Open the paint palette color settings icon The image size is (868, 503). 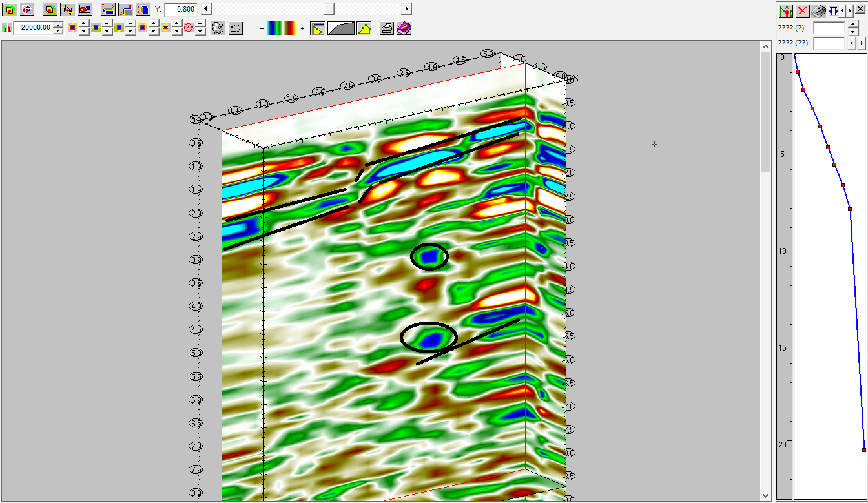(218, 28)
